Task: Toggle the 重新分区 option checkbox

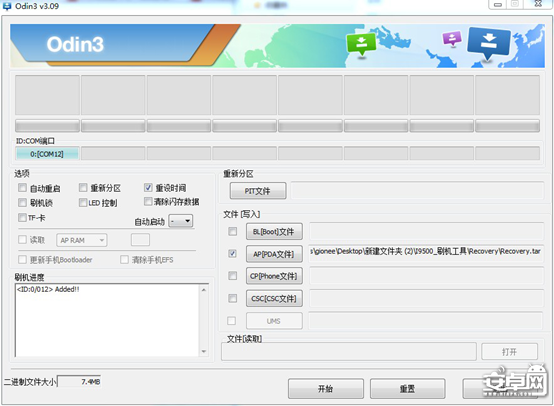Action: 83,187
